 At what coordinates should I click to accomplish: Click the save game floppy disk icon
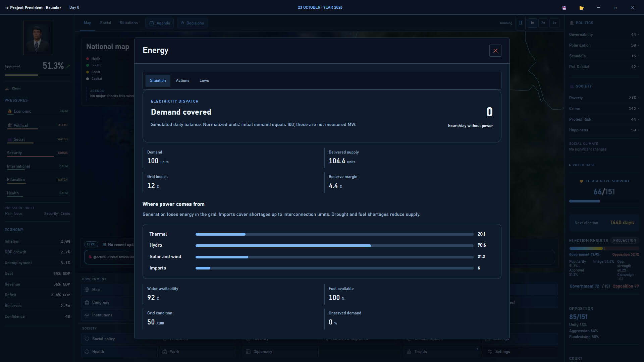pyautogui.click(x=564, y=8)
